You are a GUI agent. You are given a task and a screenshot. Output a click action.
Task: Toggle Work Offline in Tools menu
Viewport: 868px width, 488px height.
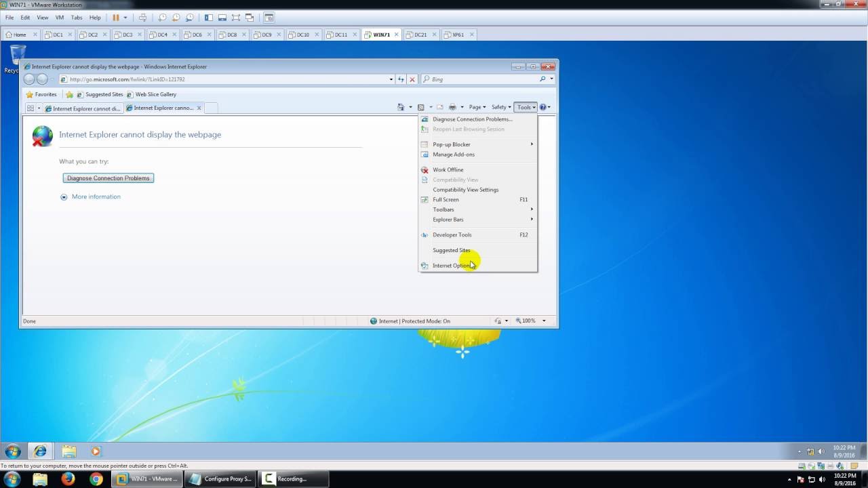(477, 170)
